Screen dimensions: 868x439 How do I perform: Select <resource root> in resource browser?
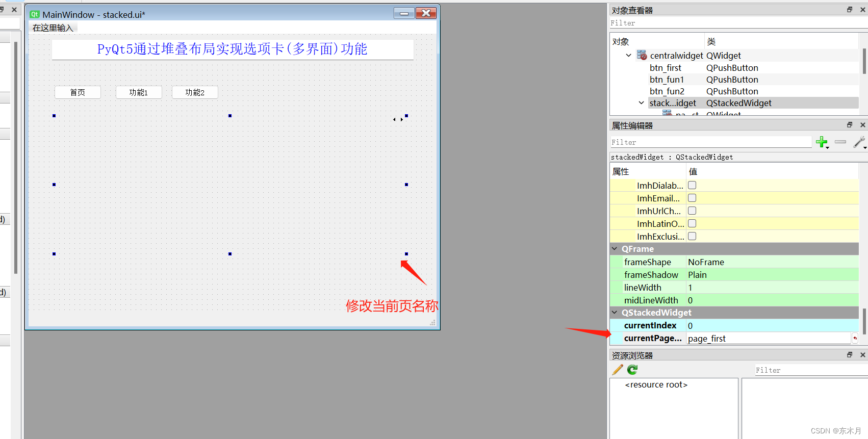[x=656, y=384]
